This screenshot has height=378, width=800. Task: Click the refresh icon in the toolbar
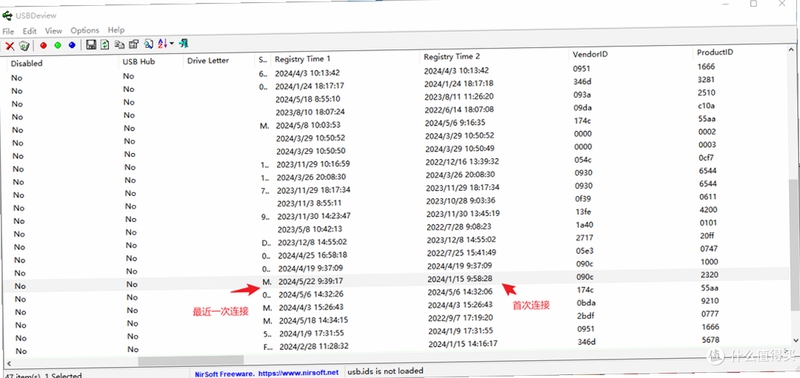(x=105, y=44)
